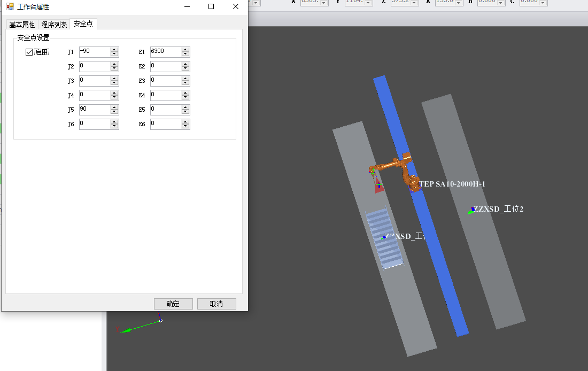The height and width of the screenshot is (371, 588).
Task: Click the ZZXSD_工位2 coordinate frame marker
Action: pyautogui.click(x=472, y=210)
